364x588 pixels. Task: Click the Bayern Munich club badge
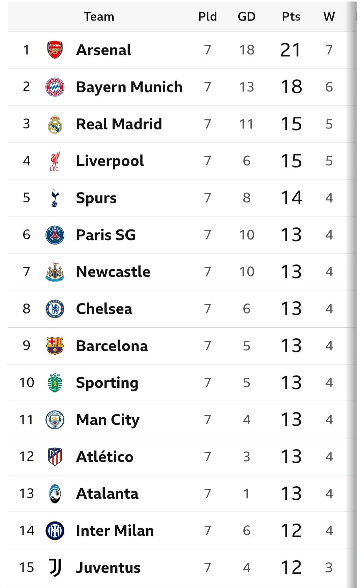[x=55, y=87]
